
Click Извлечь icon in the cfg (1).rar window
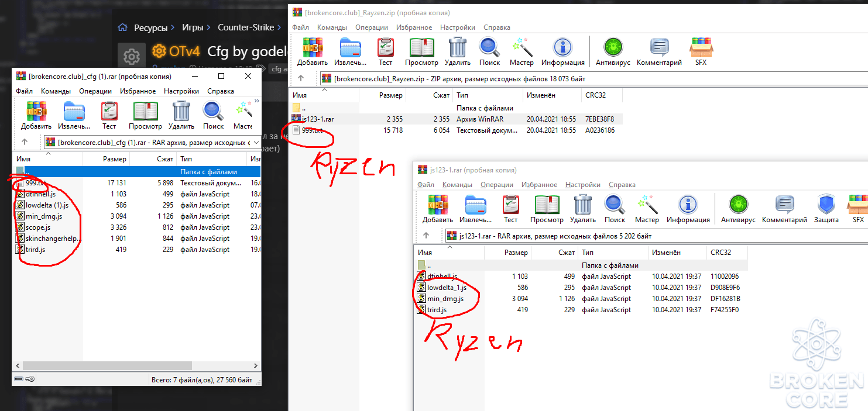[74, 115]
